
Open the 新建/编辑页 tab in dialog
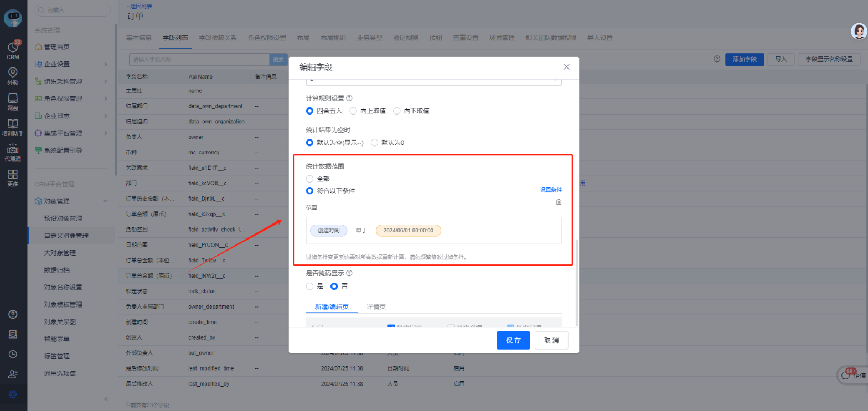tap(332, 306)
